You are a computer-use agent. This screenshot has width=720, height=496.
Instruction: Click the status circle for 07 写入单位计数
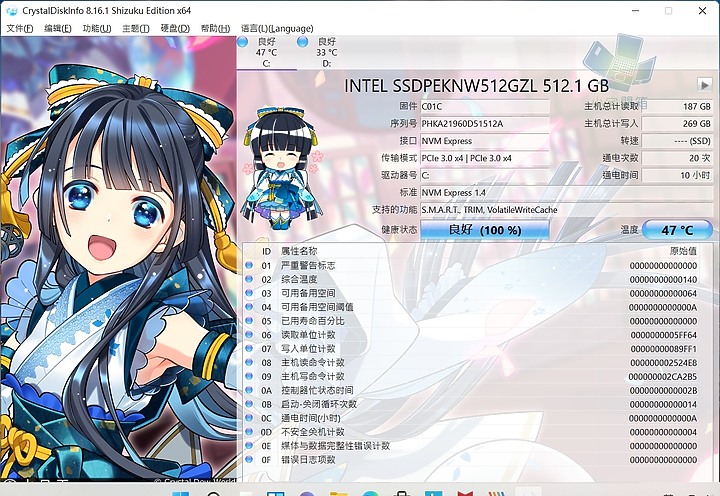[249, 348]
